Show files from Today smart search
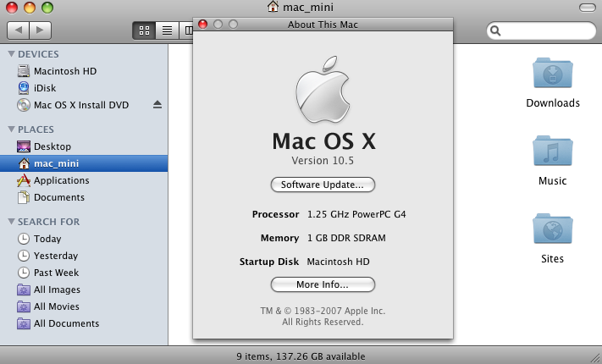Image resolution: width=602 pixels, height=364 pixels. (84, 239)
